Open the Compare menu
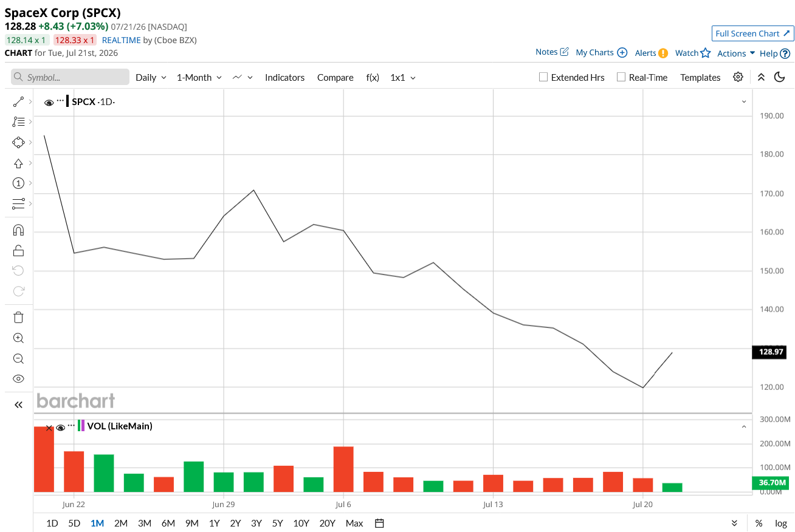 coord(335,77)
